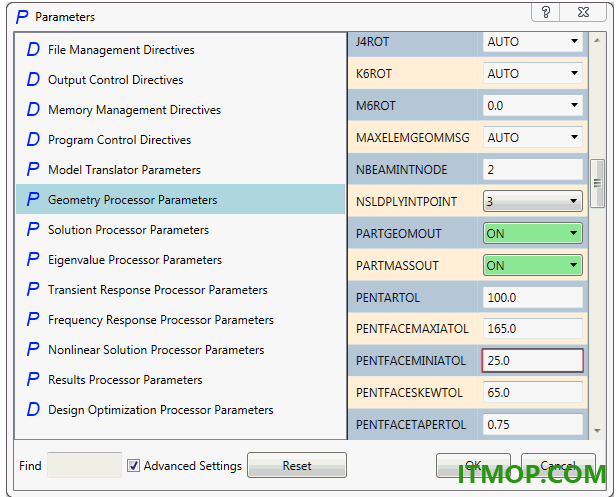Open the PARTGEOMOUT ON dropdown
The image size is (616, 497).
(533, 233)
